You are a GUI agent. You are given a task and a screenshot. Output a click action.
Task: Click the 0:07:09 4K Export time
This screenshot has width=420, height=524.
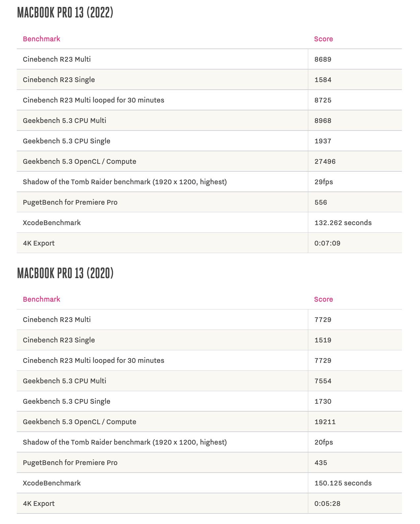[327, 243]
